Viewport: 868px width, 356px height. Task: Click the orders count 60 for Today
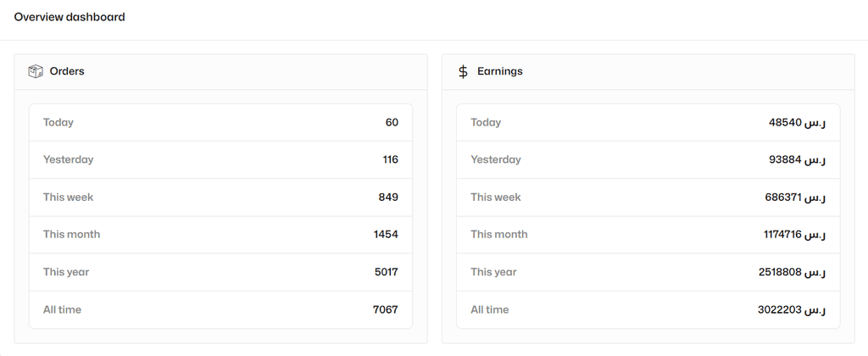tap(392, 122)
